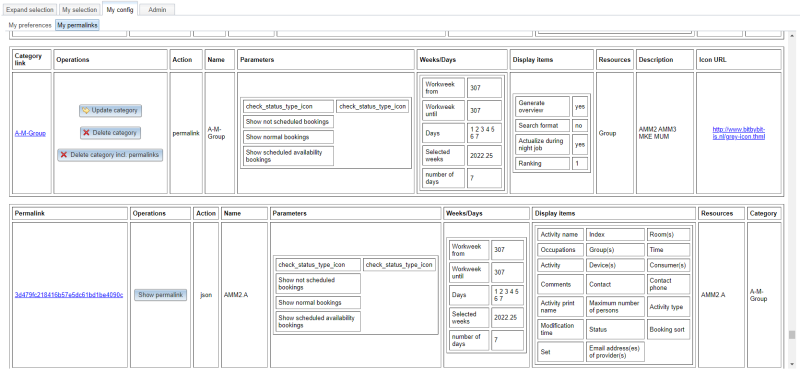Click the permalink action cell of A-M-Group
The width and height of the screenshot is (800, 371).
click(186, 133)
